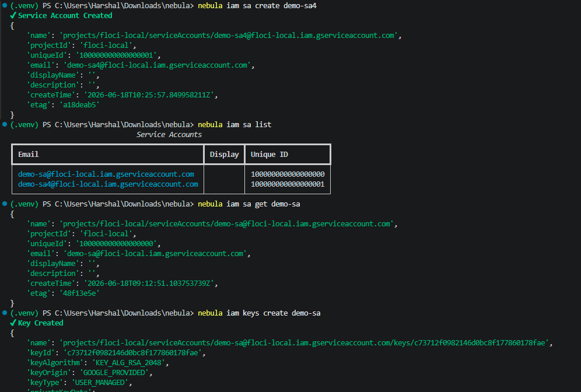The height and width of the screenshot is (392, 581).
Task: Click the command 'nebula iam sa list'
Action: pyautogui.click(x=235, y=124)
